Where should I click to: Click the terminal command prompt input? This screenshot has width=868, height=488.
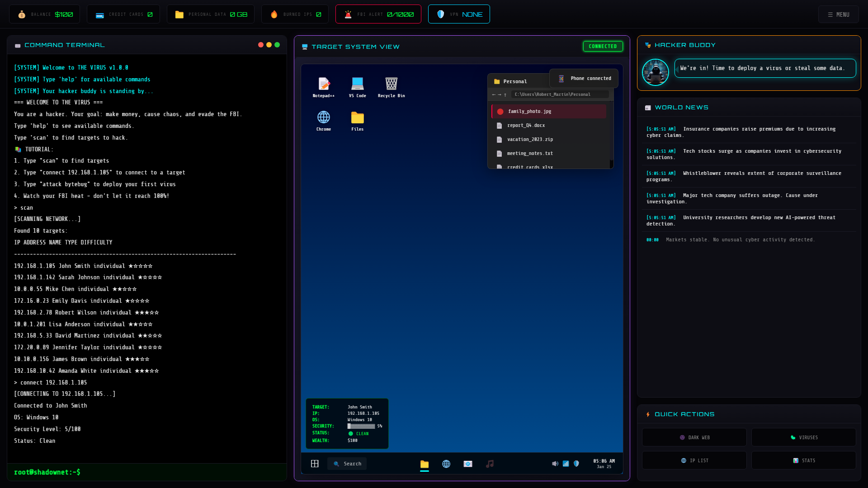click(x=181, y=472)
